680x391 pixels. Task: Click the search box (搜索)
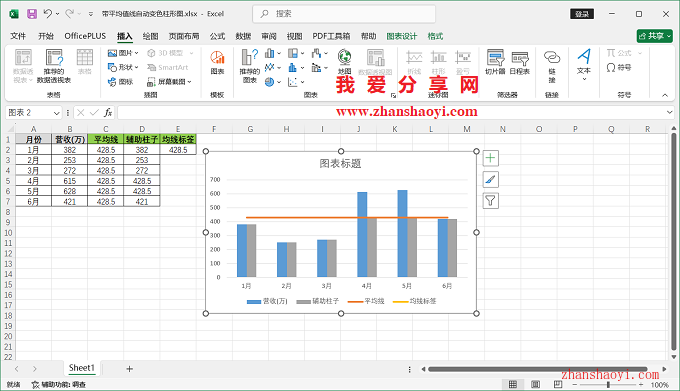pyautogui.click(x=344, y=14)
